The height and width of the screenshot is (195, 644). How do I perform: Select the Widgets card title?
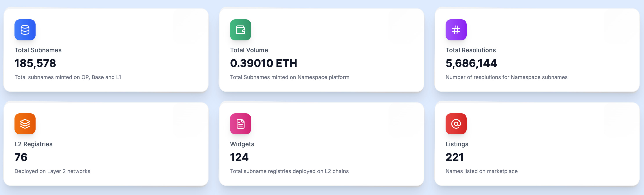pos(242,144)
